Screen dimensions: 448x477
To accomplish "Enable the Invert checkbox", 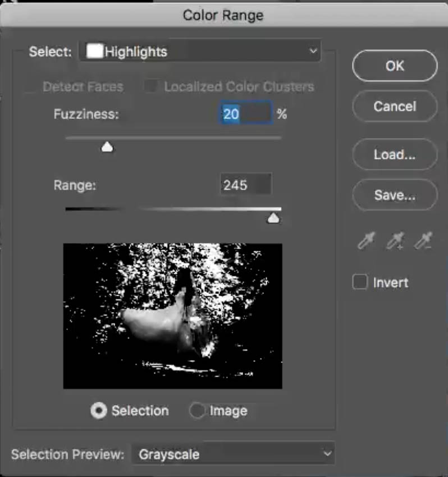I will pyautogui.click(x=360, y=282).
